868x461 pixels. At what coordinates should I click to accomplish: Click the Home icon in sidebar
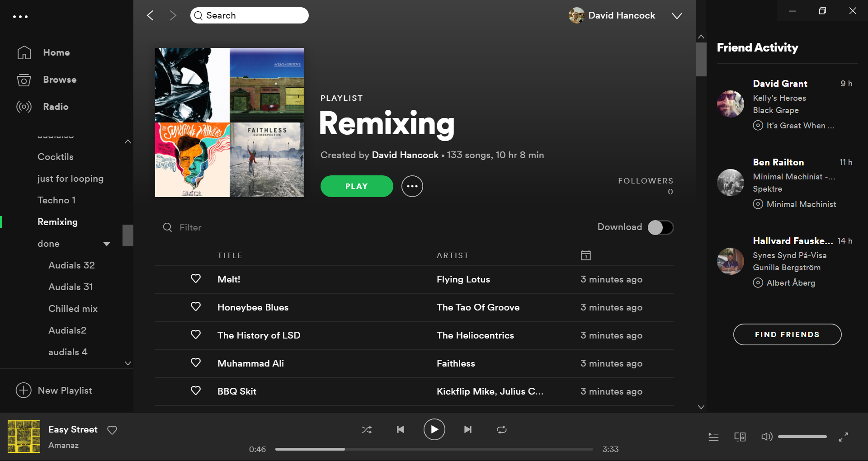(x=24, y=52)
